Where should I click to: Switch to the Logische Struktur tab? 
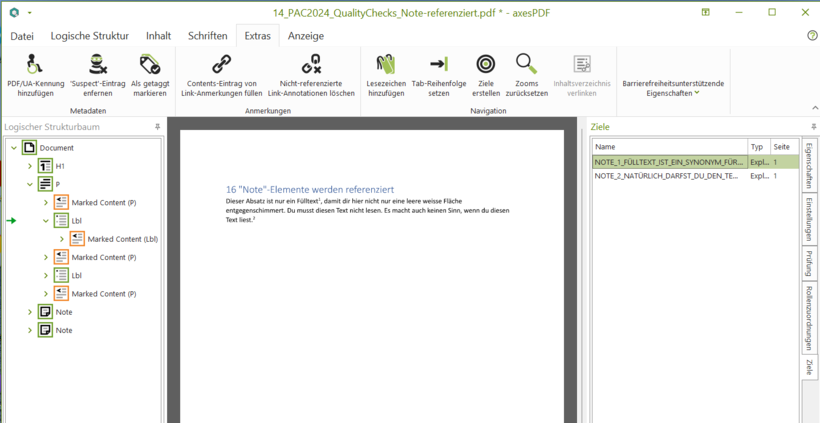pyautogui.click(x=89, y=36)
